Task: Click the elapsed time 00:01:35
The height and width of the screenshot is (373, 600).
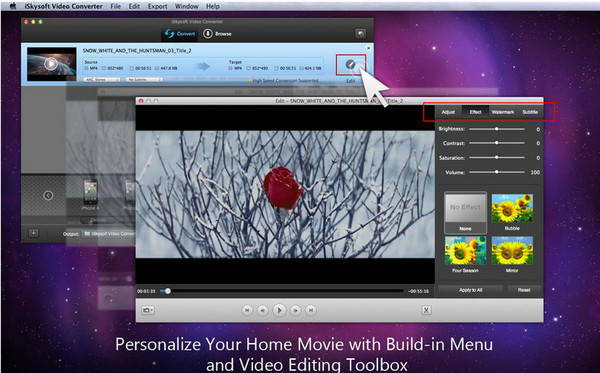Action: click(146, 292)
